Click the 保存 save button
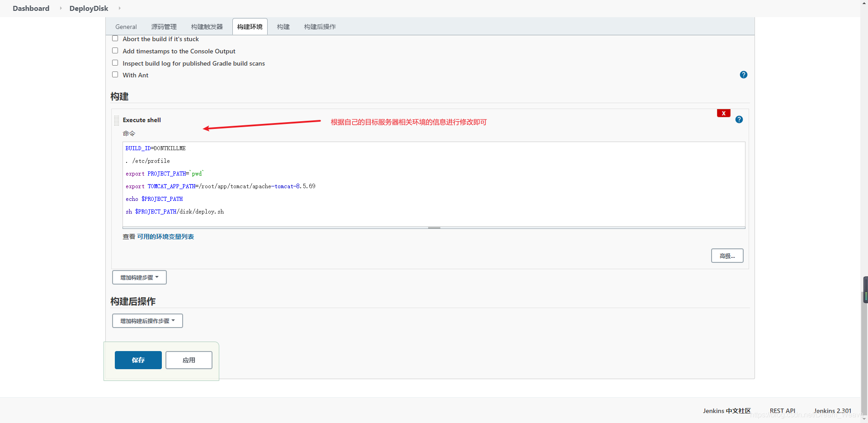 click(x=138, y=360)
